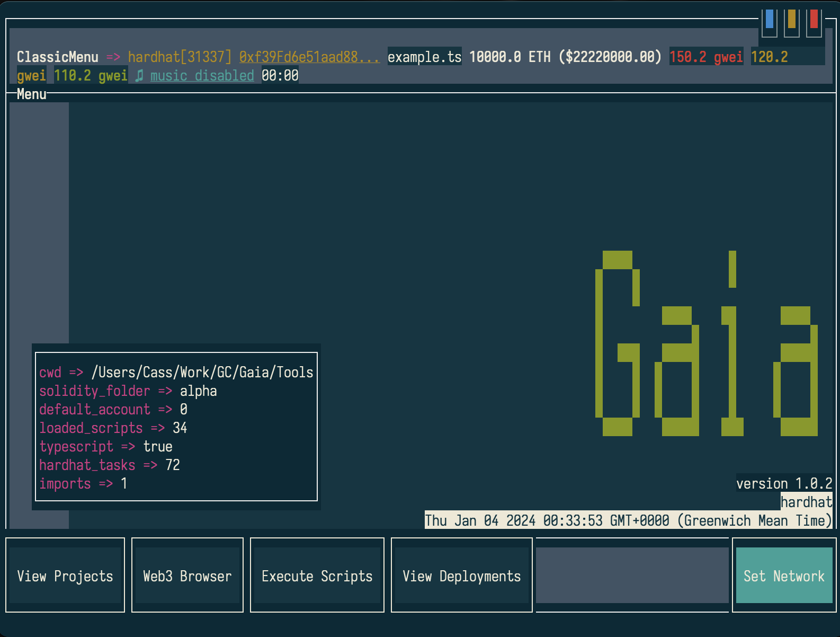Click the 00:00 music timer

point(280,75)
